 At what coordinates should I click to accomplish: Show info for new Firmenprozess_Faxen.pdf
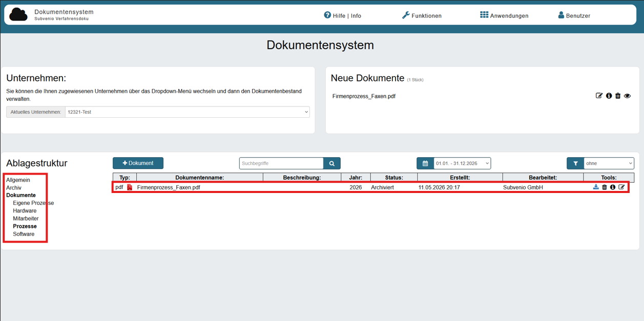(609, 96)
